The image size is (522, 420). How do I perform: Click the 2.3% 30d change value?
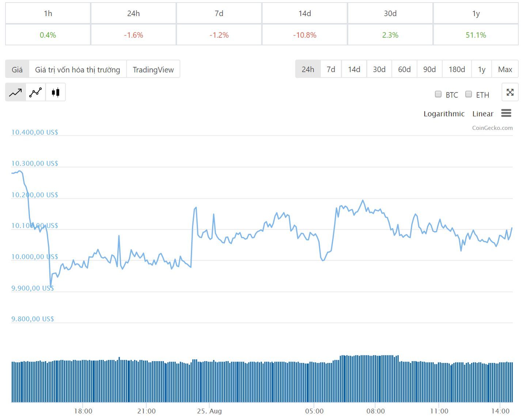coord(390,35)
